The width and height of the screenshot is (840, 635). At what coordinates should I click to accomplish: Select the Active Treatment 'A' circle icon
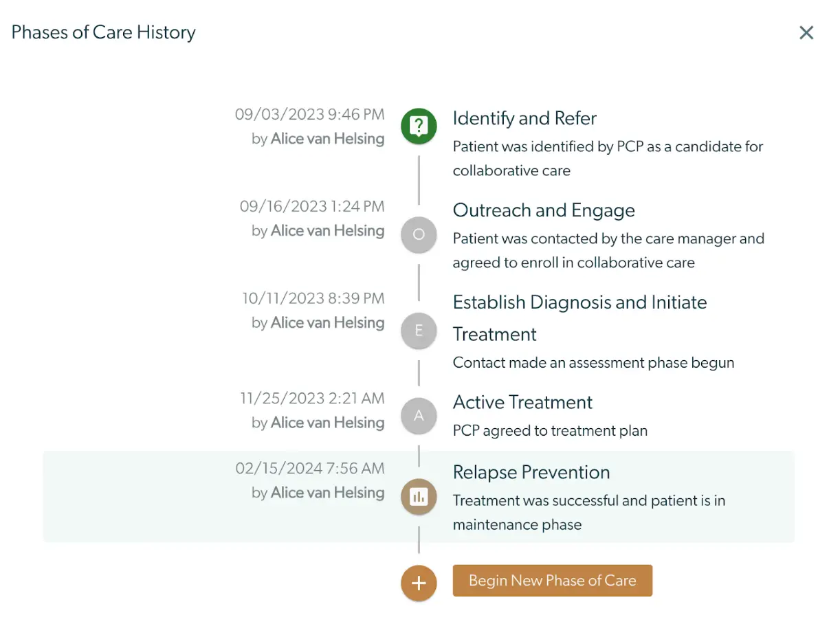(x=419, y=416)
